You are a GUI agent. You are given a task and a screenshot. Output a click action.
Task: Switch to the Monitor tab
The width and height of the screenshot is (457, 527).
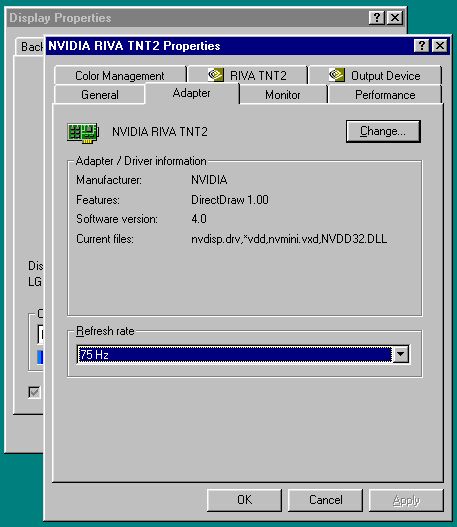pos(283,94)
